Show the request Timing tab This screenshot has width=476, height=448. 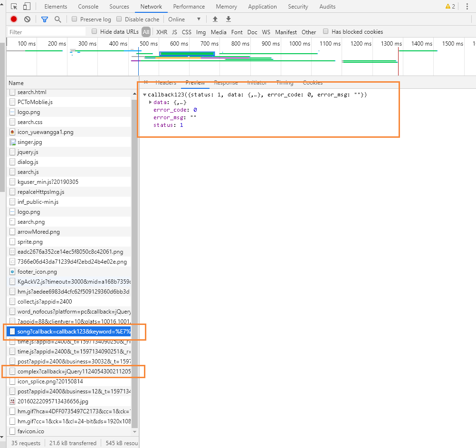pos(285,83)
